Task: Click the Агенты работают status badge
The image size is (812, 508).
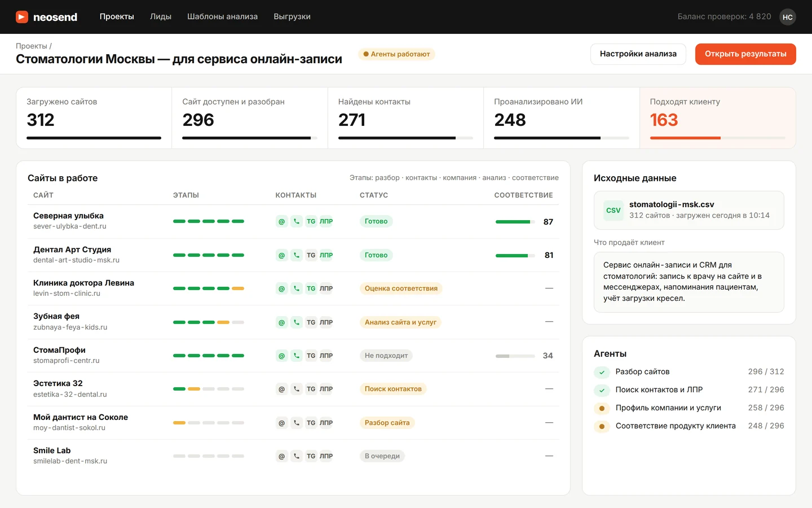Action: coord(396,54)
